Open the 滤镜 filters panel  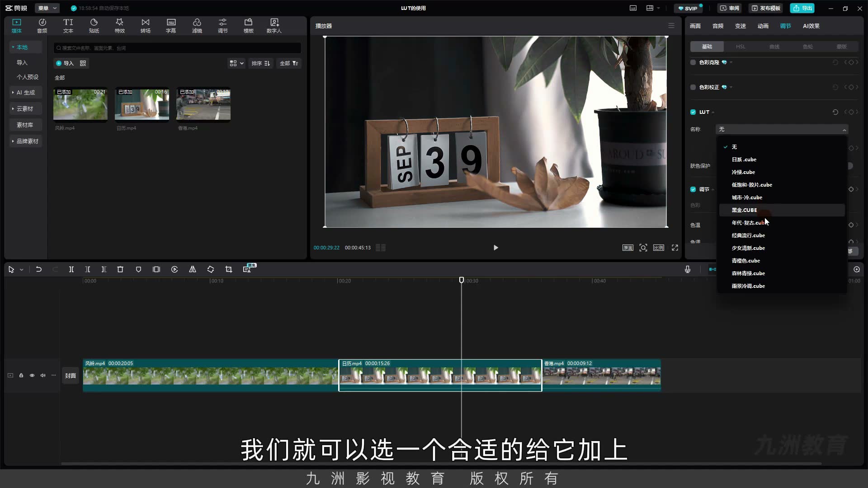coord(197,26)
